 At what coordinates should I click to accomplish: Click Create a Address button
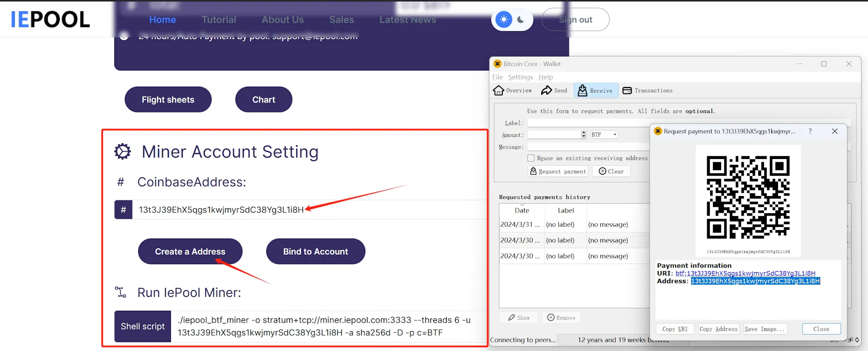click(x=190, y=252)
